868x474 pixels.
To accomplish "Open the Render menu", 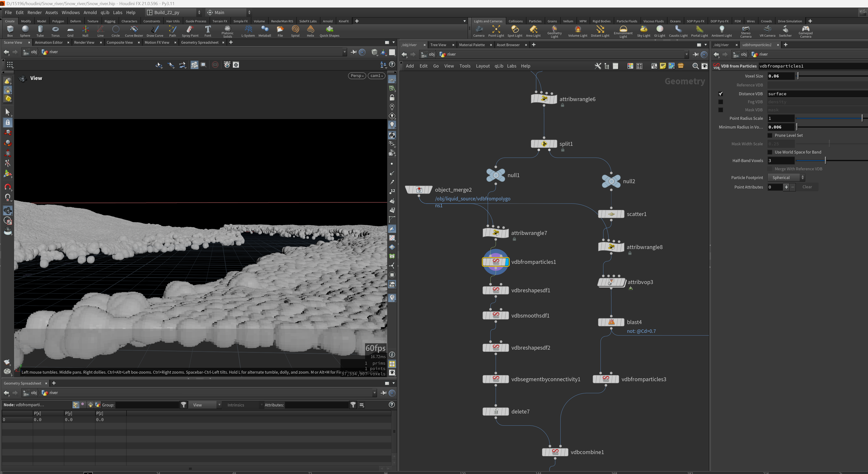I will (x=34, y=12).
